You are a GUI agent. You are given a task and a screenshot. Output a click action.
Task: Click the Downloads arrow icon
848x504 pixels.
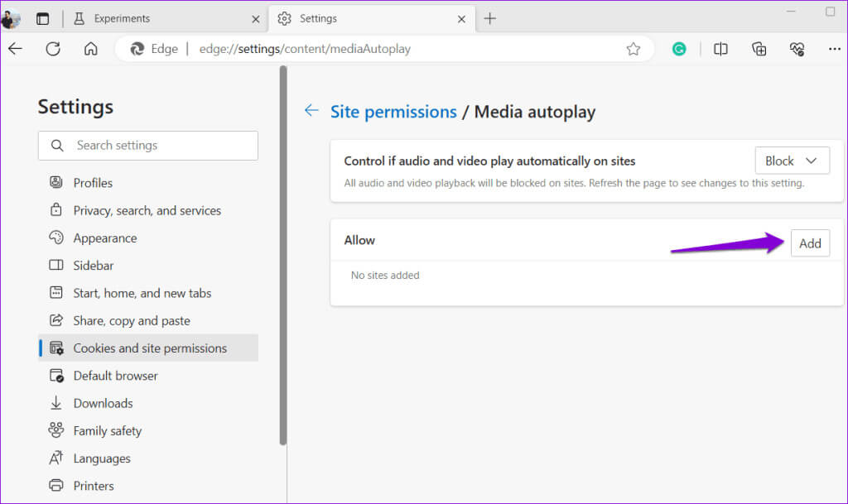pos(55,403)
